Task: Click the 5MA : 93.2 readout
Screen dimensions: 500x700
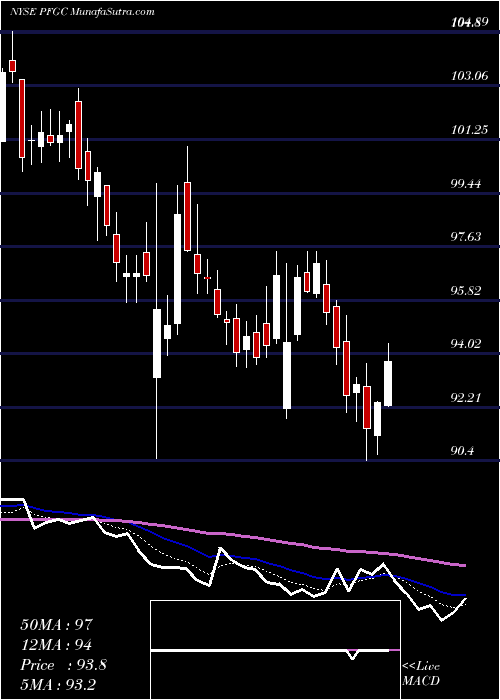Action: 60,684
